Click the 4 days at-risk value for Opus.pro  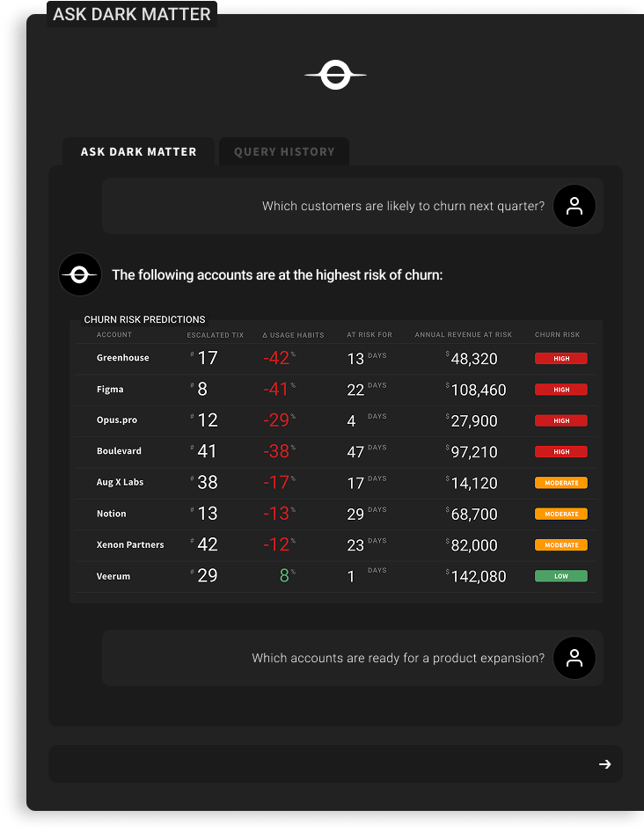click(x=366, y=420)
